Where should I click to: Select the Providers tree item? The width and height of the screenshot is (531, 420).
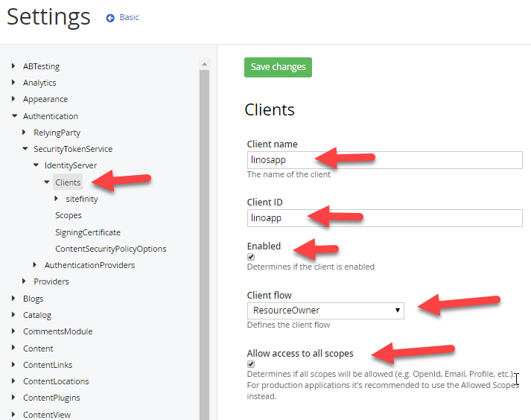coord(51,281)
